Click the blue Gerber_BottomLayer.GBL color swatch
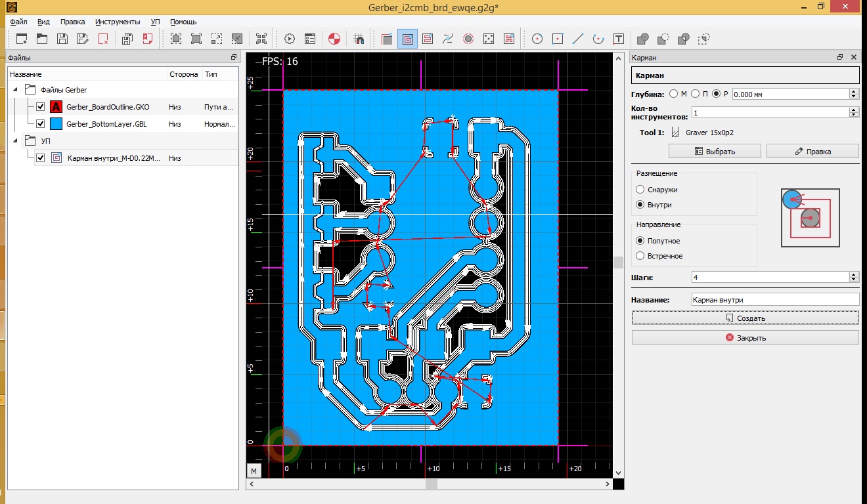The width and height of the screenshot is (867, 504). click(56, 124)
